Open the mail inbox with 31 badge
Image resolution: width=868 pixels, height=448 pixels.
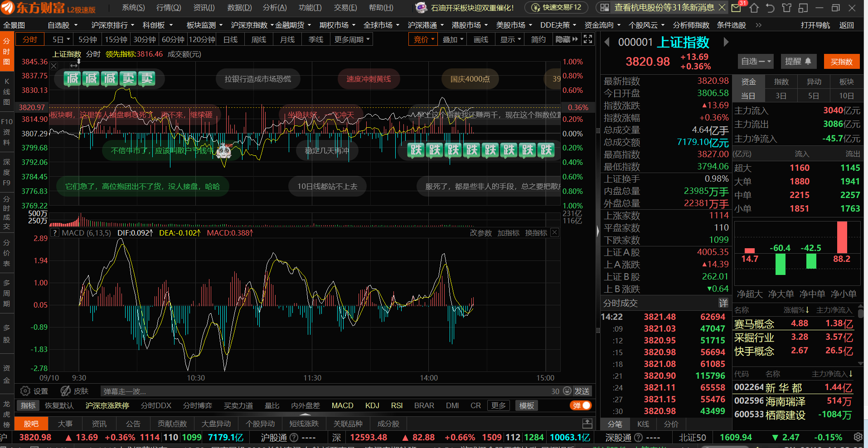[x=737, y=8]
